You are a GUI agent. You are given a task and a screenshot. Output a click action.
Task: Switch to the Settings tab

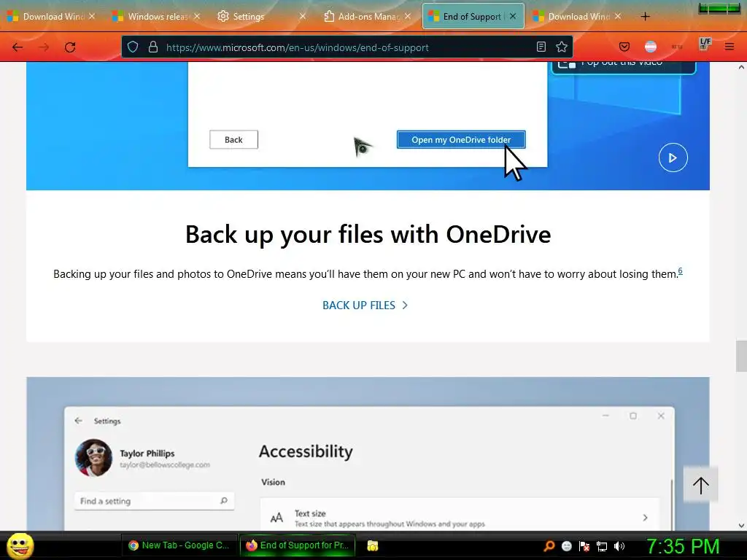click(261, 17)
